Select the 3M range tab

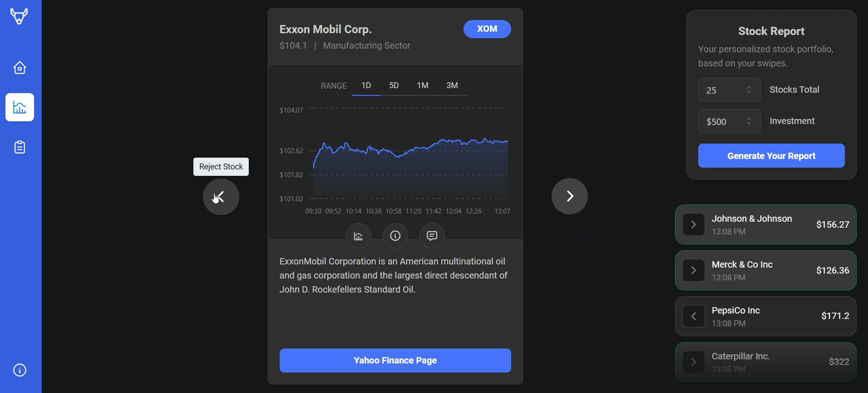(x=452, y=85)
